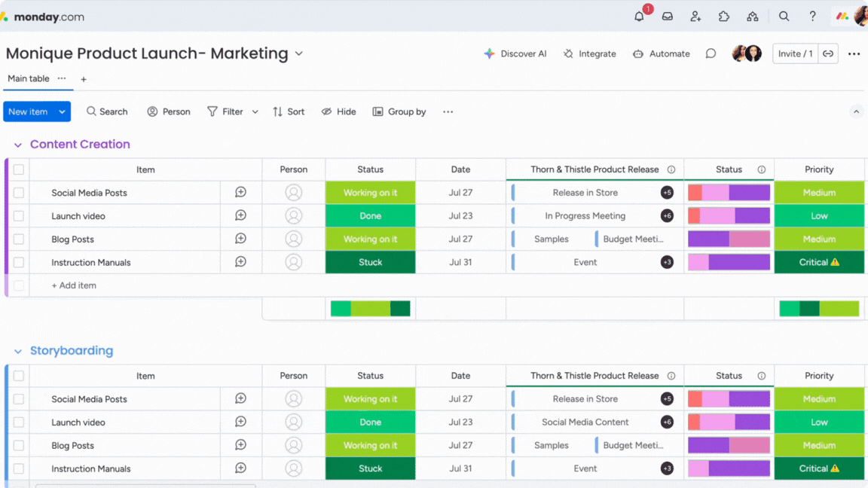Check Storyboarding Social Media Posts row
The height and width of the screenshot is (488, 868).
coord(19,399)
